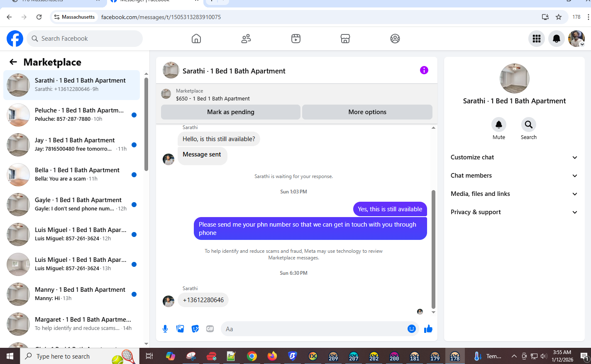591x364 pixels.
Task: Open Windows Start menu
Action: (x=10, y=356)
